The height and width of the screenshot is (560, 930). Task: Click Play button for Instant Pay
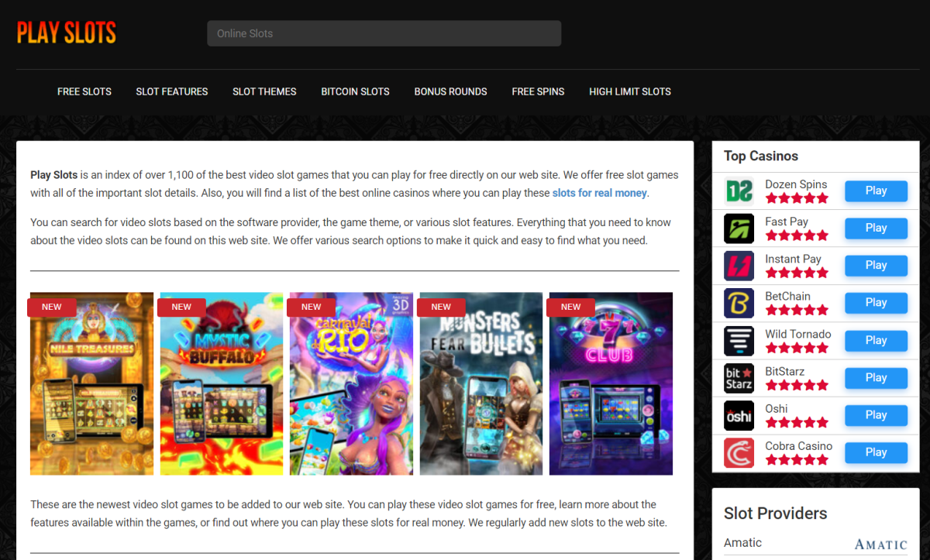click(876, 265)
